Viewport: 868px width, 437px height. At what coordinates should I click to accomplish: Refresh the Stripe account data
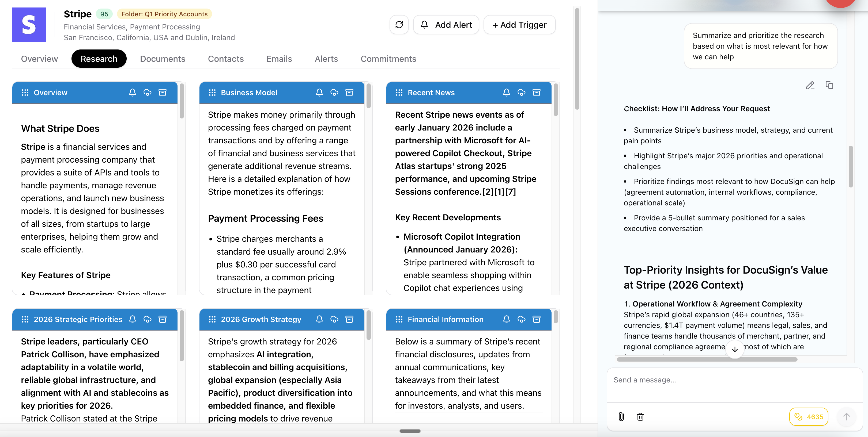tap(399, 25)
